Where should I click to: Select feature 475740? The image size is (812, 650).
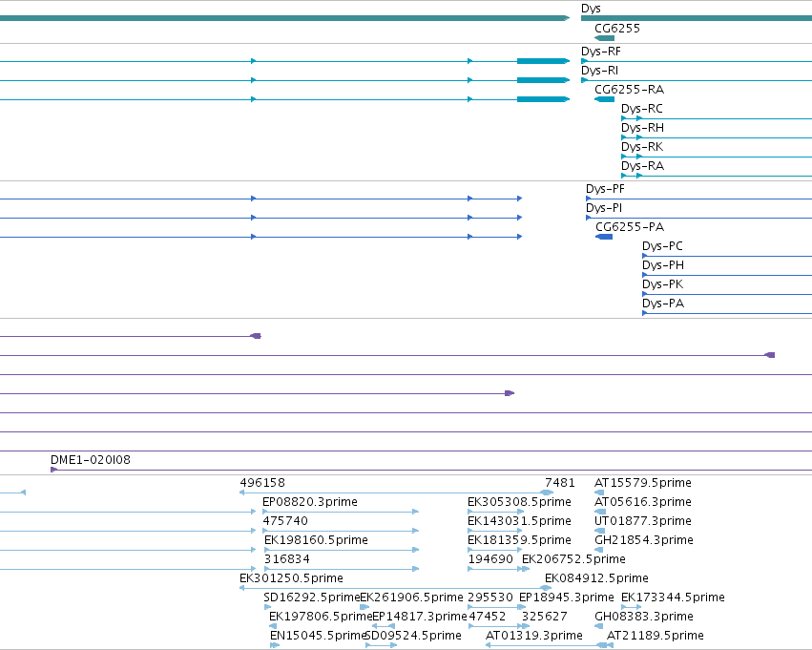pos(285,521)
